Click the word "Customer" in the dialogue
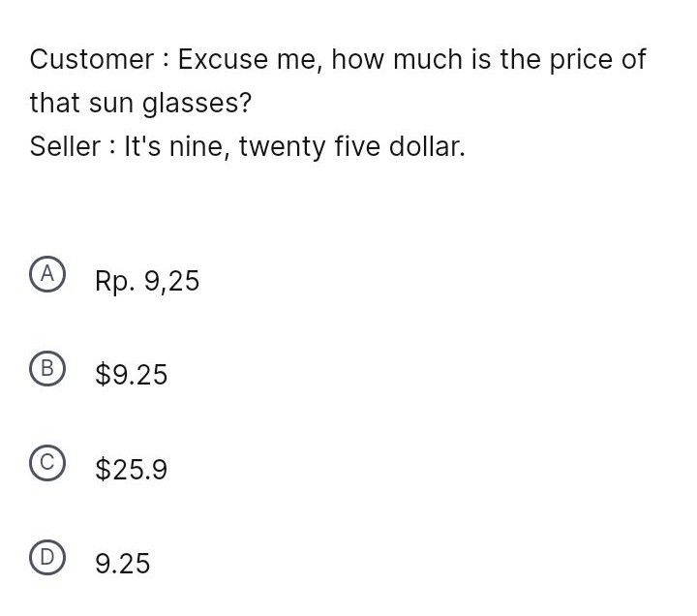 [91, 59]
